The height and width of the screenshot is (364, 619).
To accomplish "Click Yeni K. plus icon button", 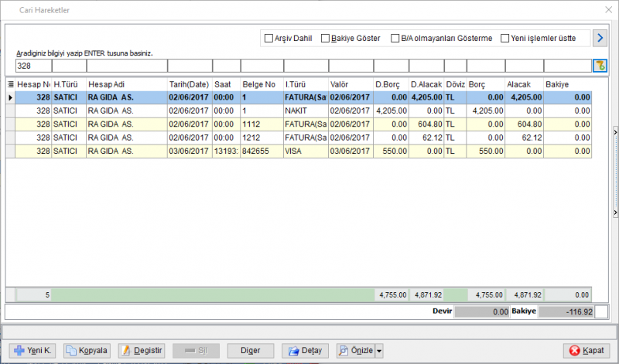I will coord(32,351).
